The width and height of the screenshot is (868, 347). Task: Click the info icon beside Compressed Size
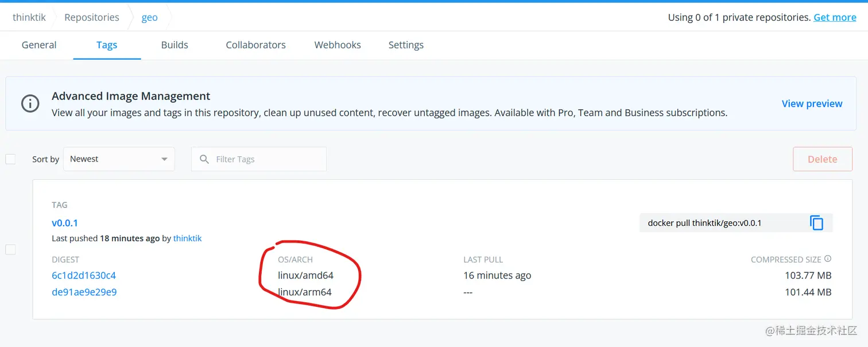[828, 259]
